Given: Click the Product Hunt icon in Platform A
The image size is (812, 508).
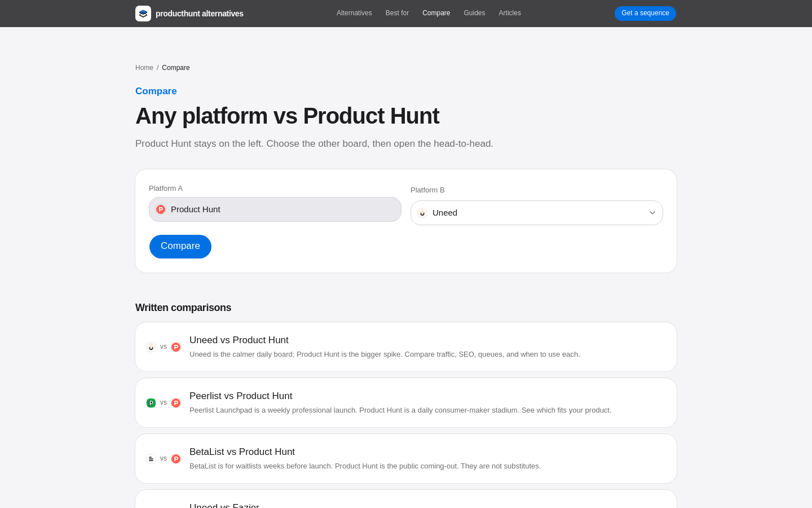Looking at the screenshot, I should (161, 209).
